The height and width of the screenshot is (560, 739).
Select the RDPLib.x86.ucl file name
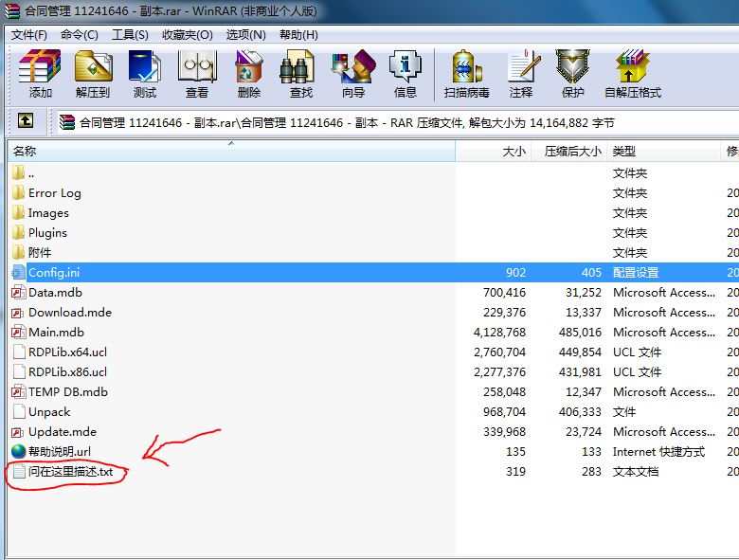[68, 372]
